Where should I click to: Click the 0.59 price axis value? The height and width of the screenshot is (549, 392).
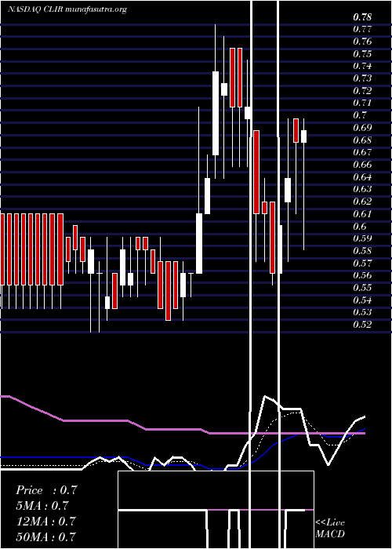pos(362,238)
